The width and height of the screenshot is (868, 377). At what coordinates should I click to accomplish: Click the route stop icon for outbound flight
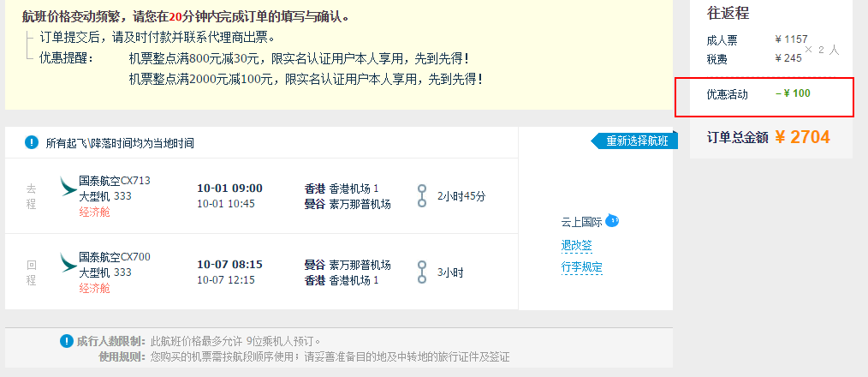[422, 195]
